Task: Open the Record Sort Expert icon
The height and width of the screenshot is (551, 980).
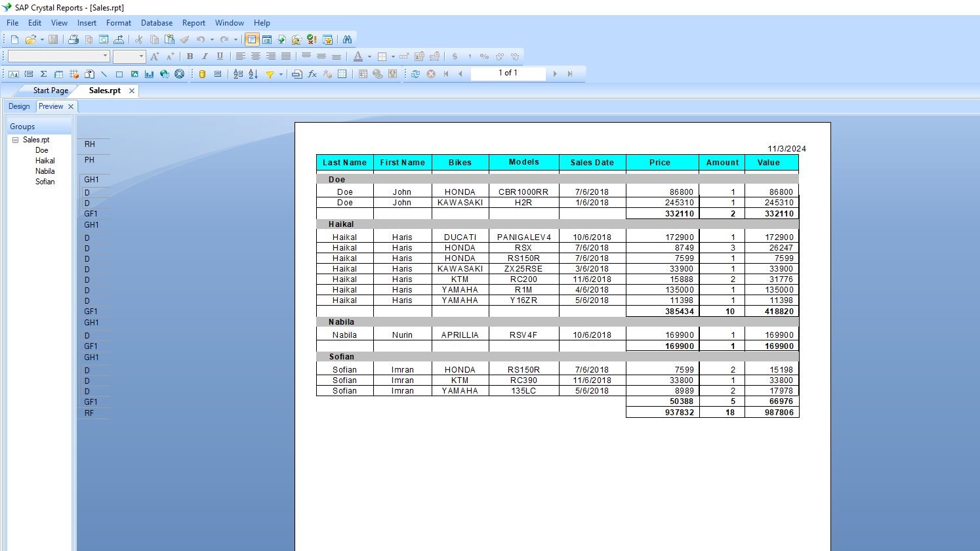Action: click(x=253, y=74)
